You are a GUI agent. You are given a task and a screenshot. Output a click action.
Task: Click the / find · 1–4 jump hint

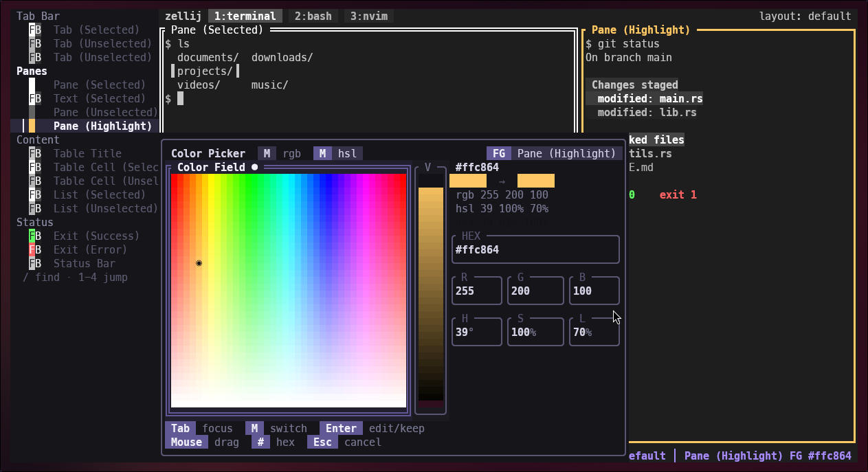tap(75, 277)
